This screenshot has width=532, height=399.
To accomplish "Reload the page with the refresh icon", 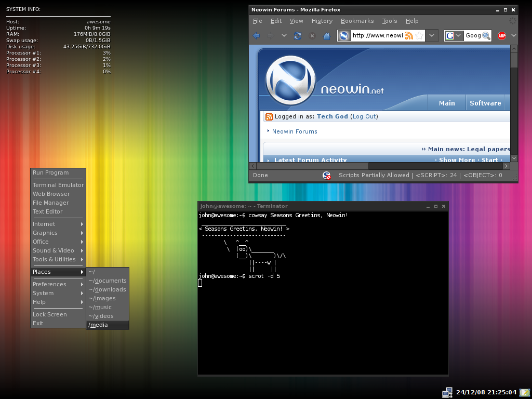I will click(297, 36).
